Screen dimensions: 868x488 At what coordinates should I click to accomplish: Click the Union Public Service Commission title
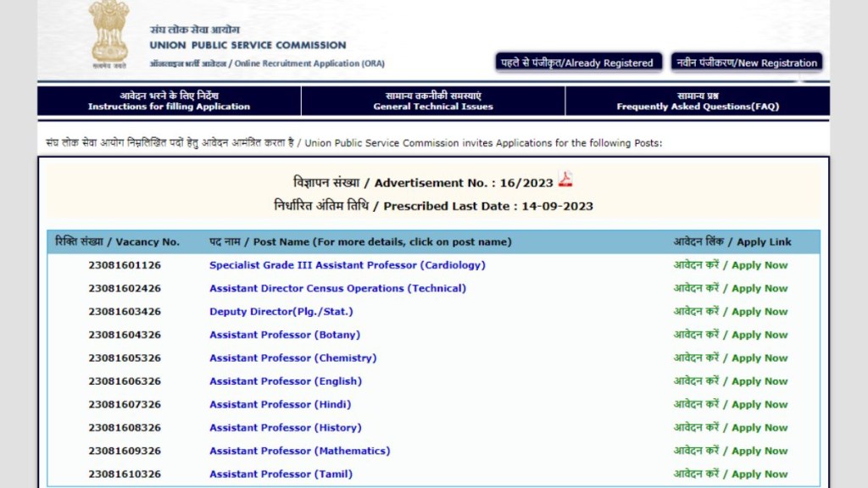pyautogui.click(x=248, y=45)
